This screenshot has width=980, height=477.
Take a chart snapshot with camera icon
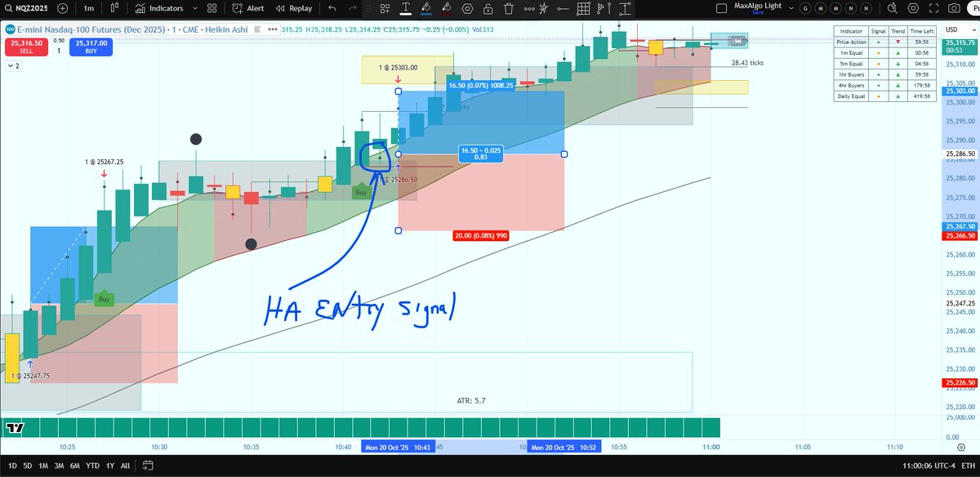(955, 8)
